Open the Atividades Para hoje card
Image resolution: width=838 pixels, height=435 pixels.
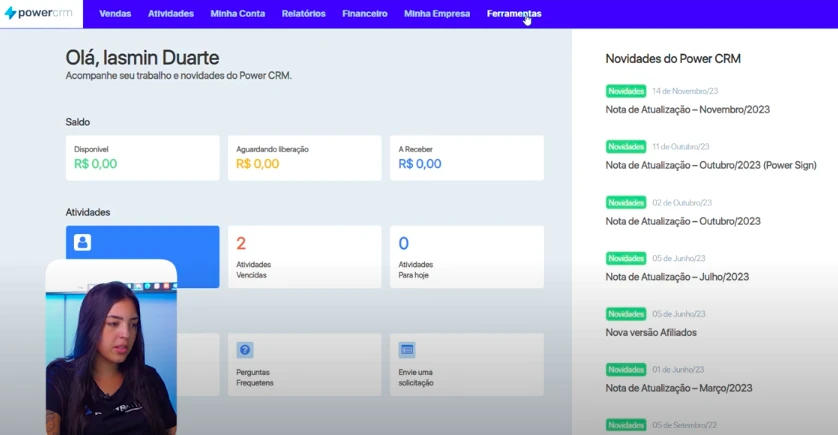click(467, 257)
